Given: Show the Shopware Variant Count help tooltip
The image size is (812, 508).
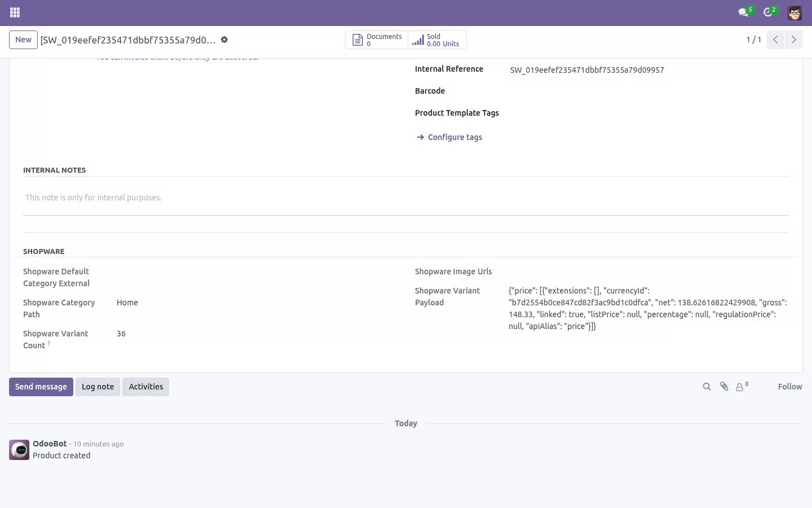Looking at the screenshot, I should (49, 343).
